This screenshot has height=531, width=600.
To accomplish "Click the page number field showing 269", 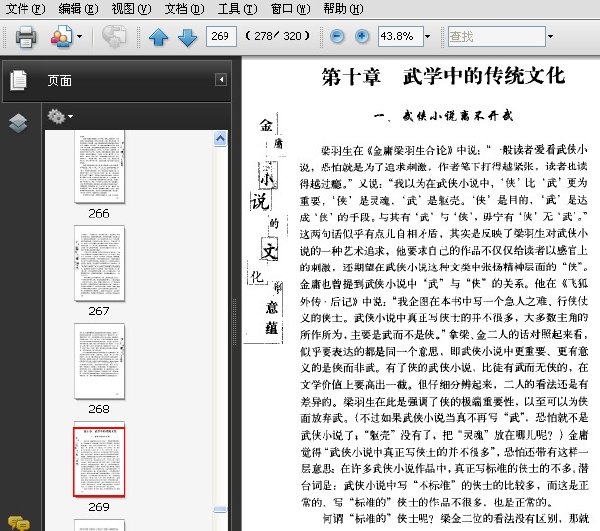I will tap(221, 36).
